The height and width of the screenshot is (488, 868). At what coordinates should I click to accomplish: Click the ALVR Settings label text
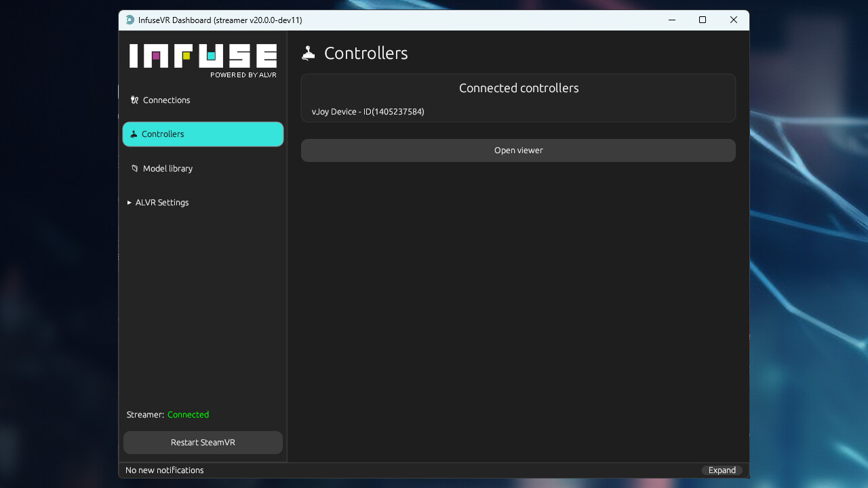[x=162, y=203]
